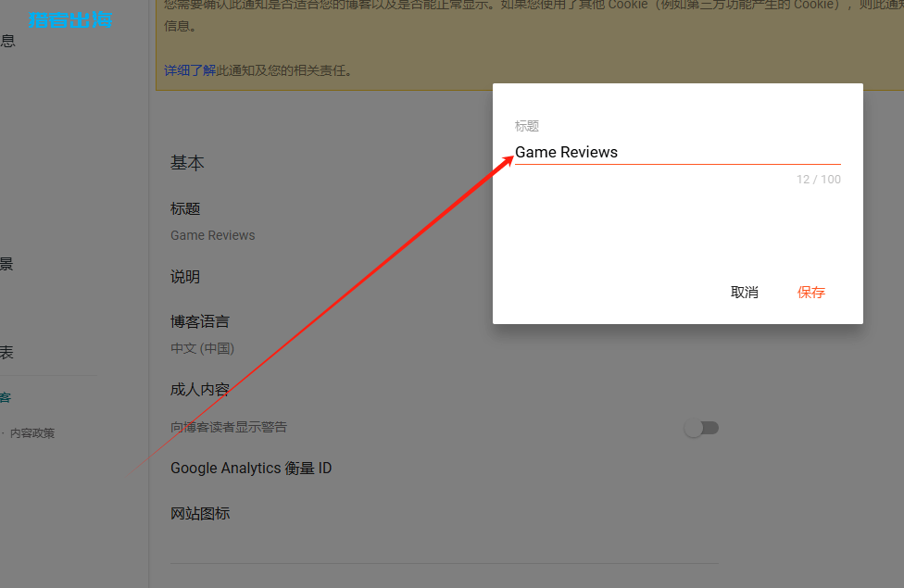Click the 12 / 100 character counter
This screenshot has width=904, height=588.
[x=819, y=180]
